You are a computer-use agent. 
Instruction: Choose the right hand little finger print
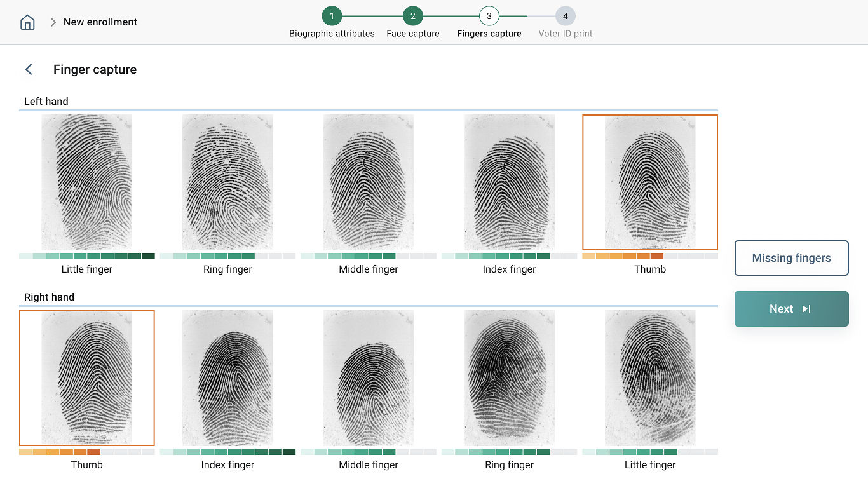pos(650,378)
